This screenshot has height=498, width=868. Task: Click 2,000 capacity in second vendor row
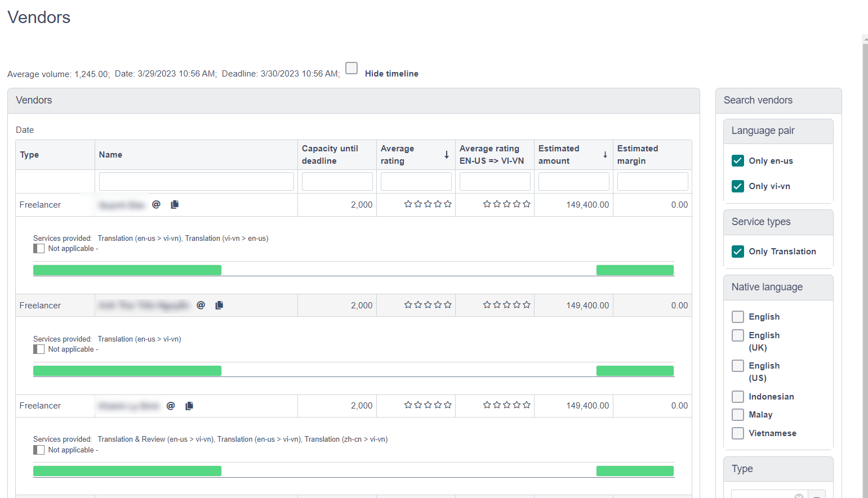point(362,306)
